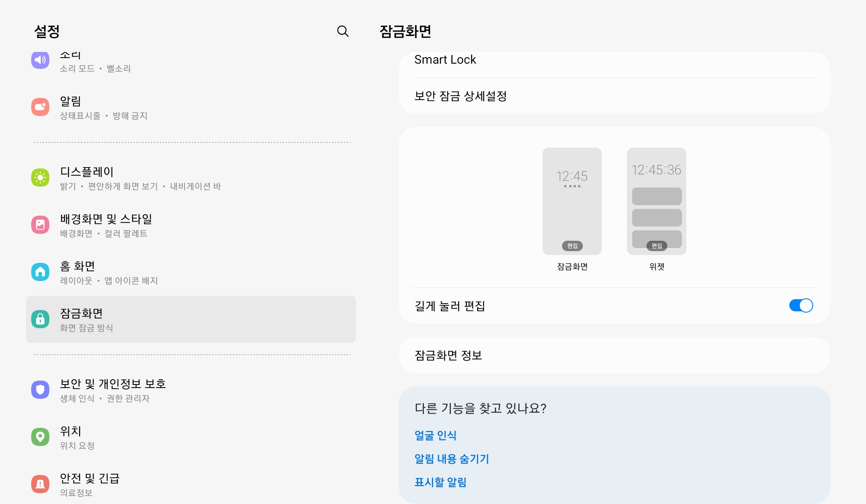Open the settings search icon
This screenshot has height=504, width=866.
(343, 31)
